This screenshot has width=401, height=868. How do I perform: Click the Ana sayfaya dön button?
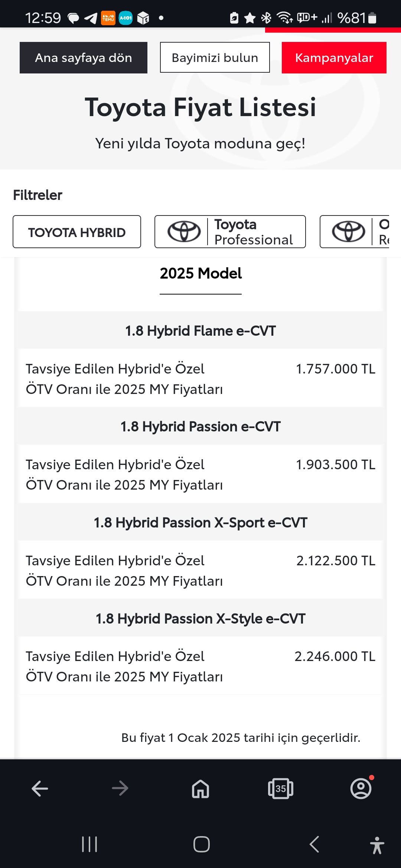pos(84,58)
